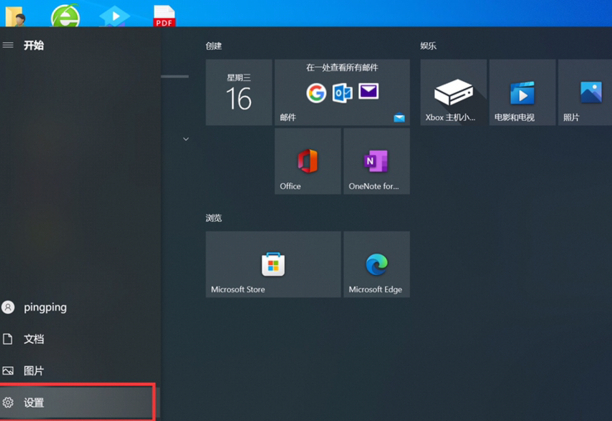Open the Microsoft Store tile
This screenshot has width=612, height=421.
[x=273, y=264]
